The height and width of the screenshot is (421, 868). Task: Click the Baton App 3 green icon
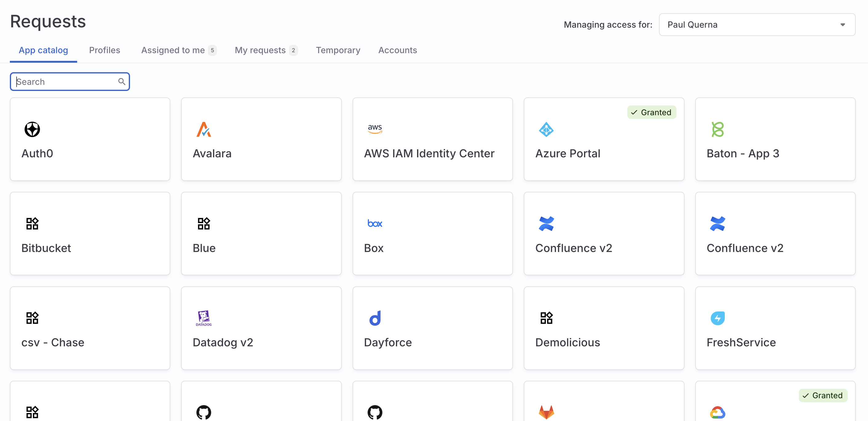(717, 129)
